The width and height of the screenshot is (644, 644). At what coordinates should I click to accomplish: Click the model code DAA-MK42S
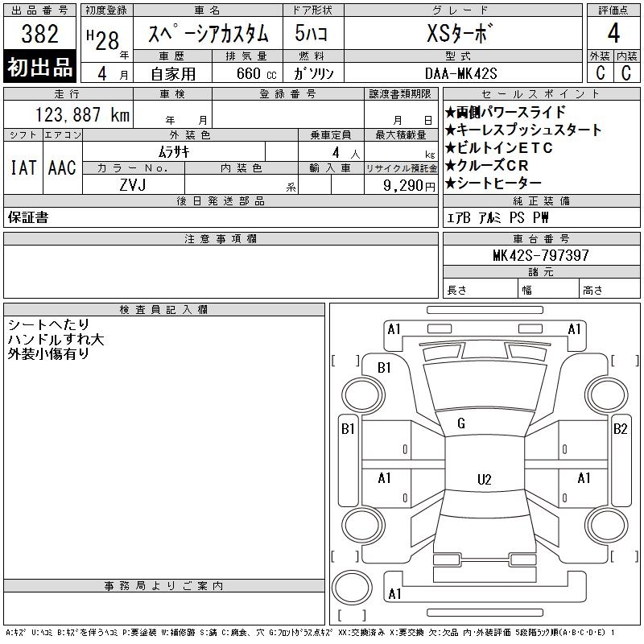coord(460,73)
